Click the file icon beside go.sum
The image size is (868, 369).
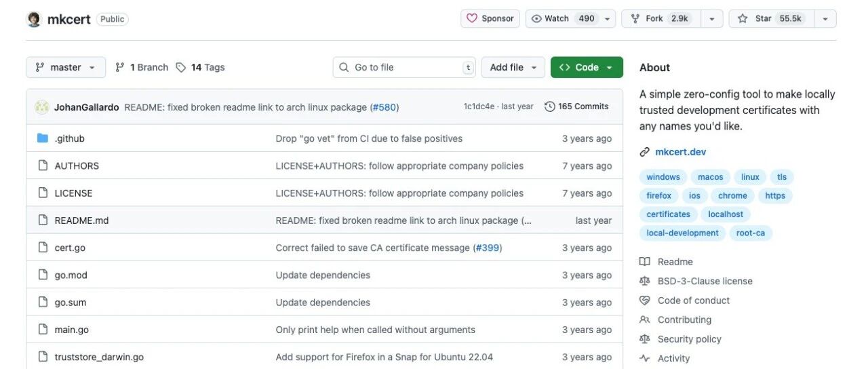43,303
